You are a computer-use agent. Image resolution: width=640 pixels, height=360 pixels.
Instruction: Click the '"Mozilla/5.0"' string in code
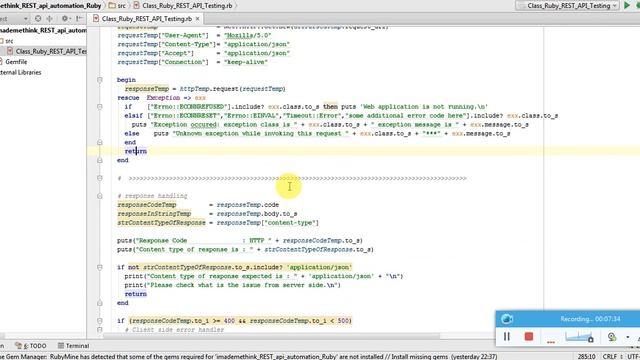click(247, 36)
